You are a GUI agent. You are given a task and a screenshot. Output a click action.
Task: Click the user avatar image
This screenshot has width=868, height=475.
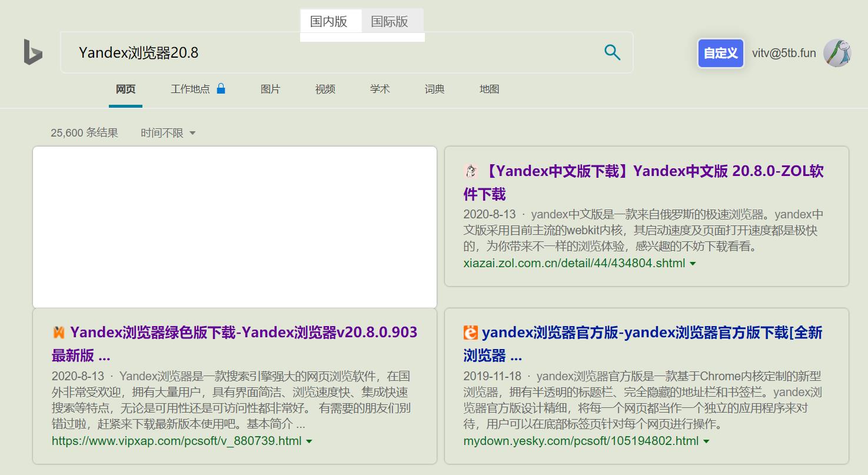(838, 53)
